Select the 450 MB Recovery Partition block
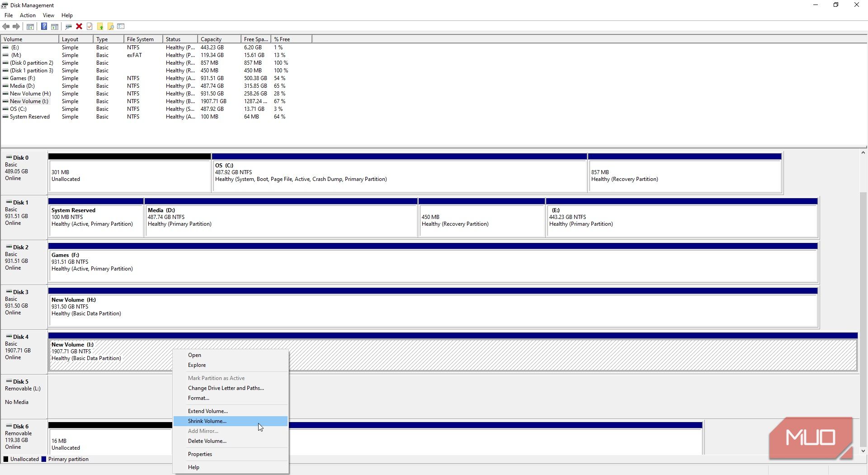This screenshot has width=868, height=475. pos(482,218)
